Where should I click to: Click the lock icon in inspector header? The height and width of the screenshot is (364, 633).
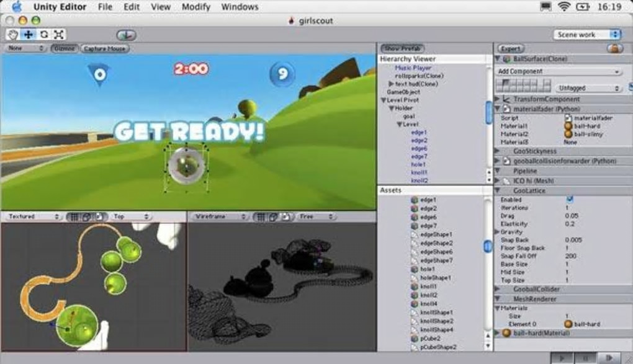click(x=614, y=48)
